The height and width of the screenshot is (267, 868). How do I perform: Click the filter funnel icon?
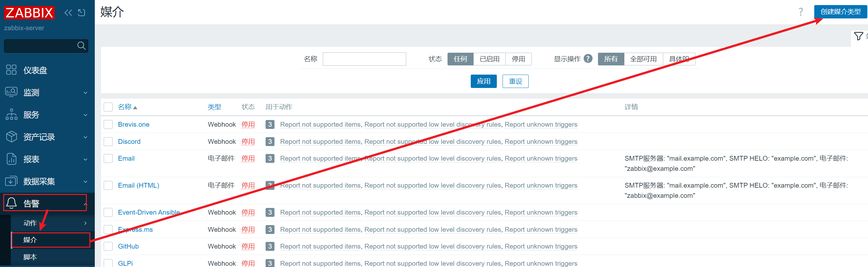(858, 36)
